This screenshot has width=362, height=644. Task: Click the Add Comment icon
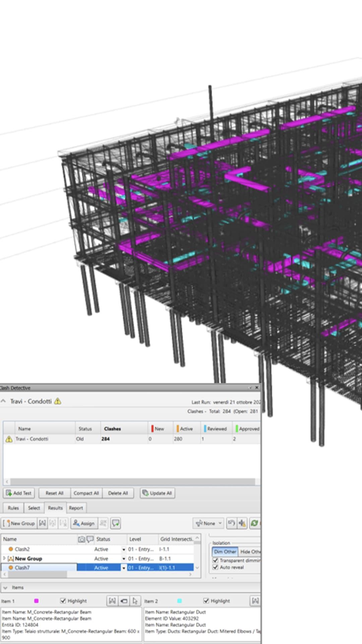(116, 523)
